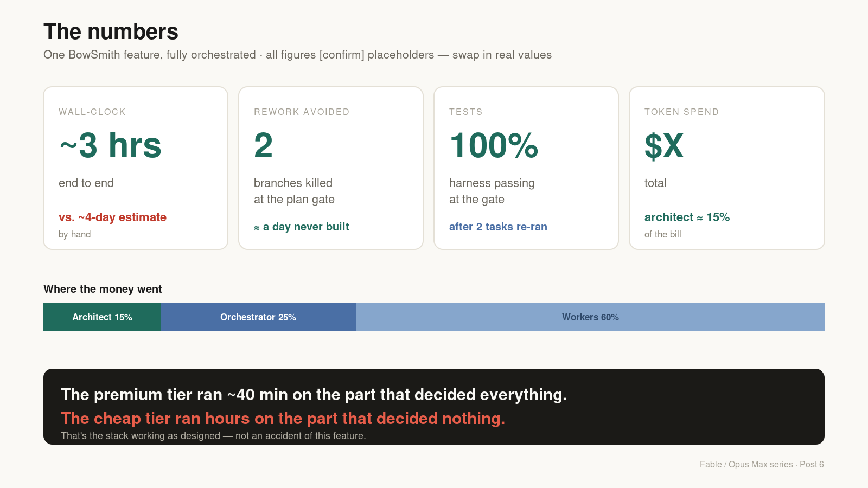
Task: Select the 'architect ≈ 15%' text
Action: 687,217
